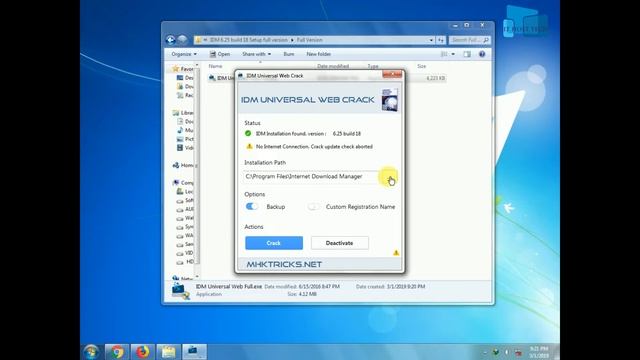Click the green check status icon
The width and height of the screenshot is (640, 360).
[x=248, y=133]
